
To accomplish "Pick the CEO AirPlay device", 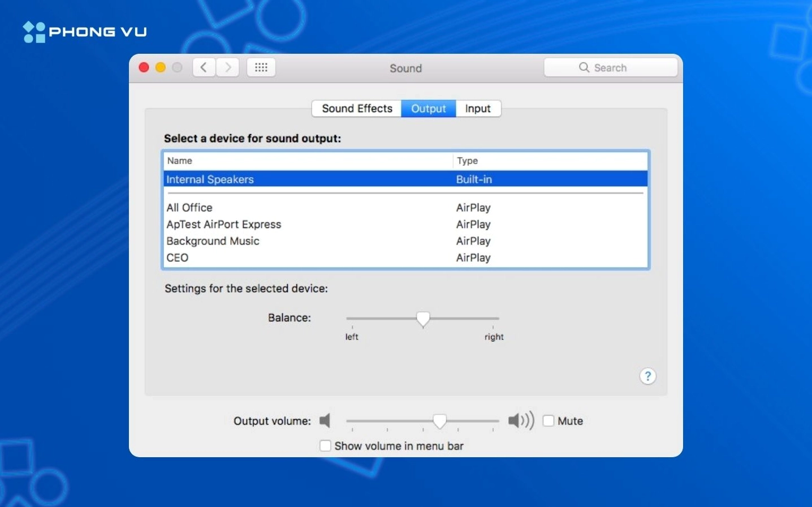I will coord(405,257).
